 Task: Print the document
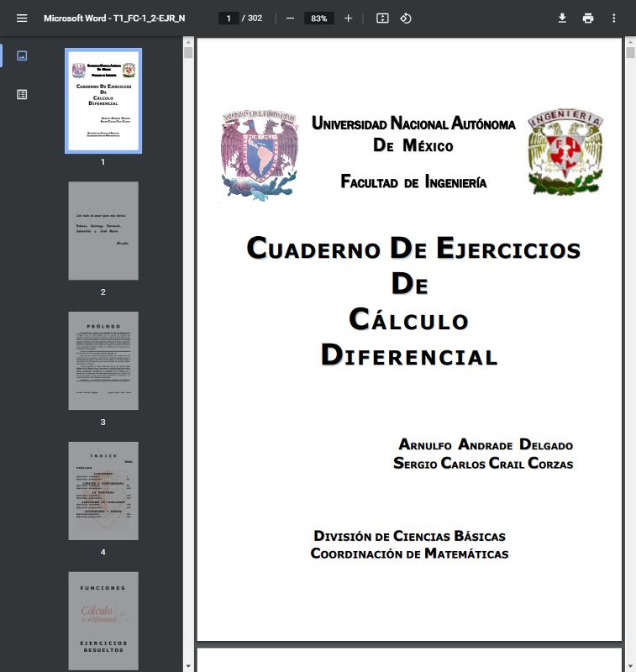click(x=588, y=18)
